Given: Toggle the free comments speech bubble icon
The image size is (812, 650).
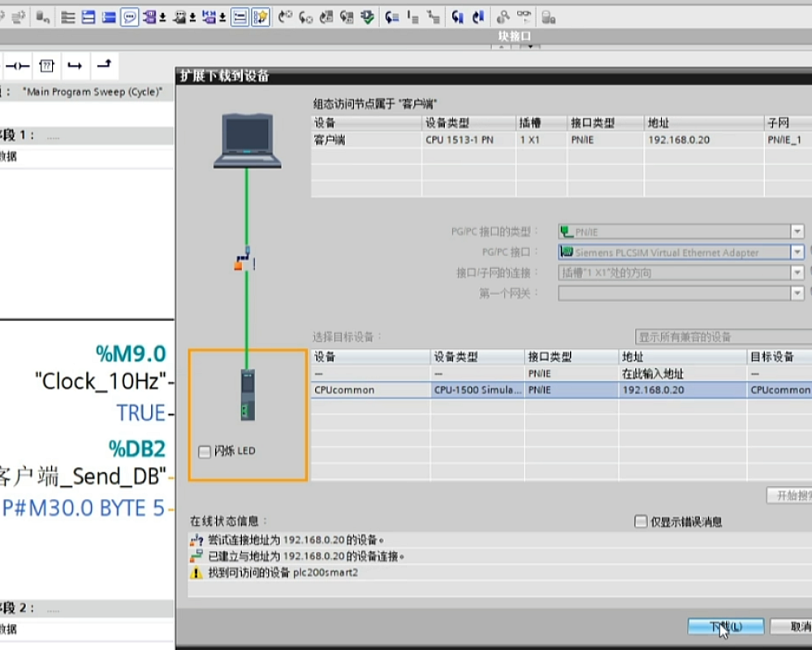Looking at the screenshot, I should pos(129,17).
